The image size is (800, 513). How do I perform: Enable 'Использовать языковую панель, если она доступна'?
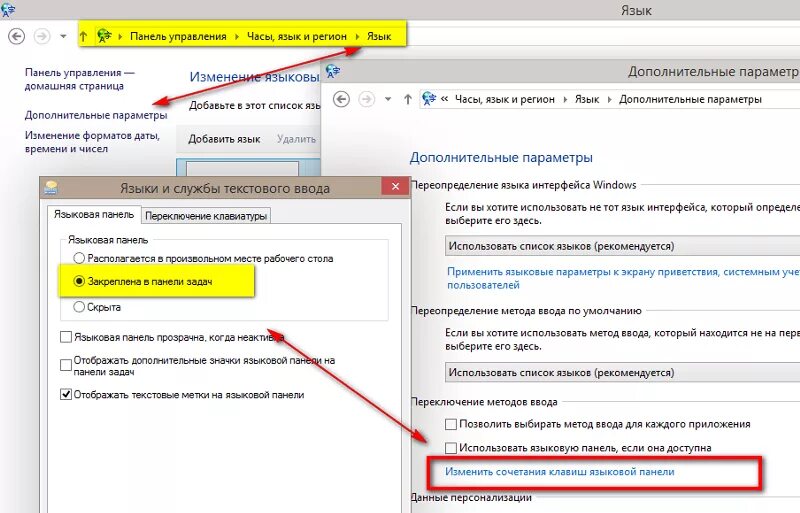[x=451, y=448]
